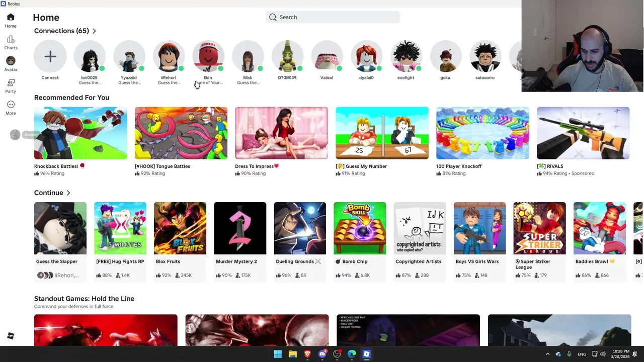Screen dimensions: 644x362
Task: Open the Blox Fruits thumbnail
Action: (x=180, y=228)
